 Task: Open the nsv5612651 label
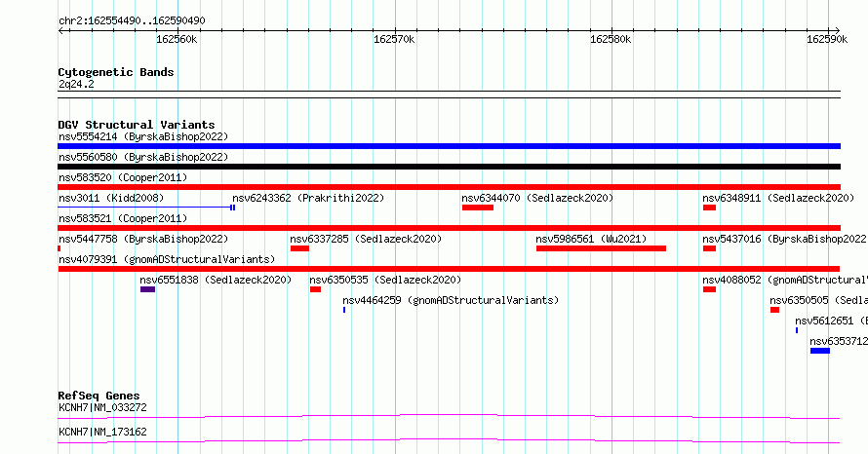pyautogui.click(x=832, y=321)
